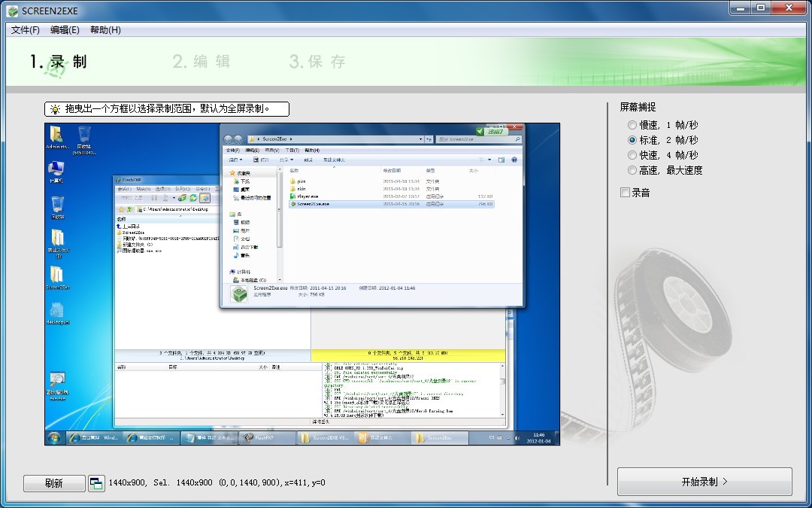Click the full-screen selection icon beside 刷新
The image size is (812, 508).
click(x=96, y=483)
